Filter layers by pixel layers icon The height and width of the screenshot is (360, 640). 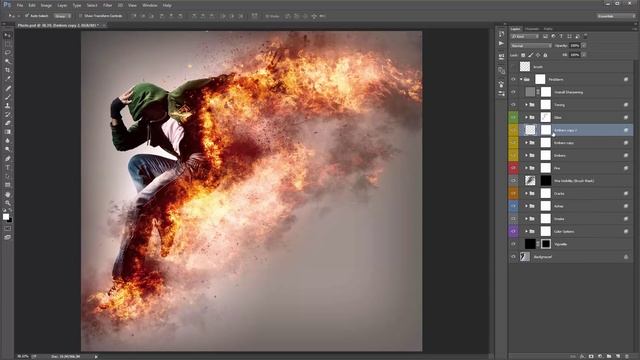[x=545, y=36]
